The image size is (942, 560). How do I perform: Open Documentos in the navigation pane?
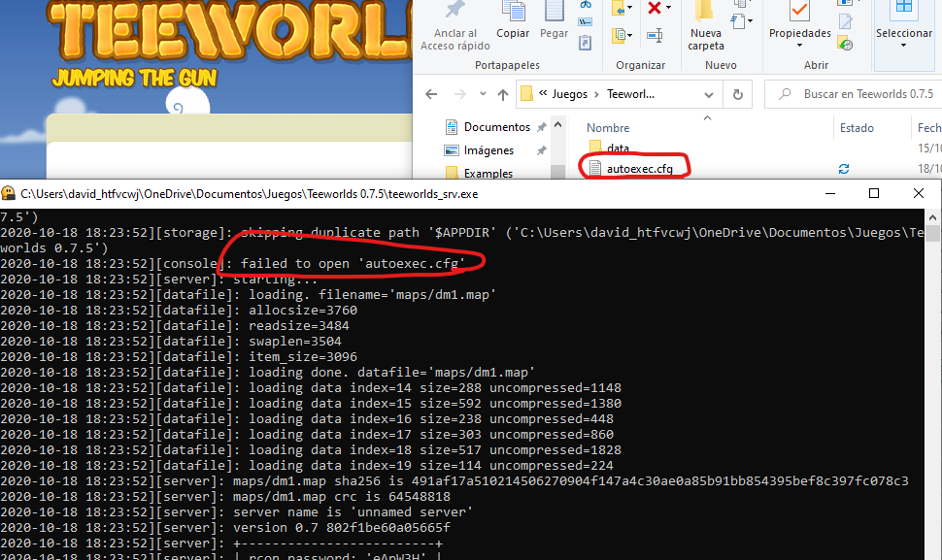497,126
